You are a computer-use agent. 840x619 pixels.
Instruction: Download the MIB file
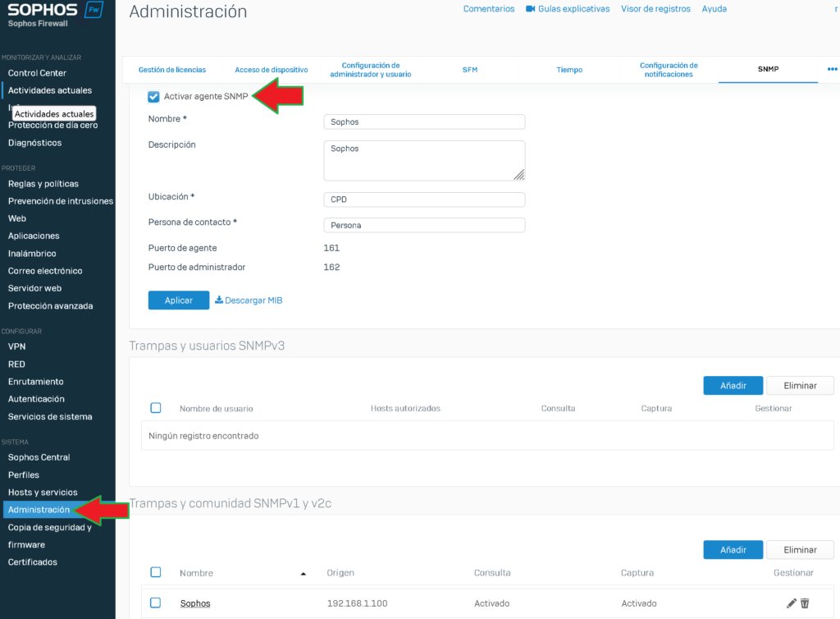(x=249, y=300)
